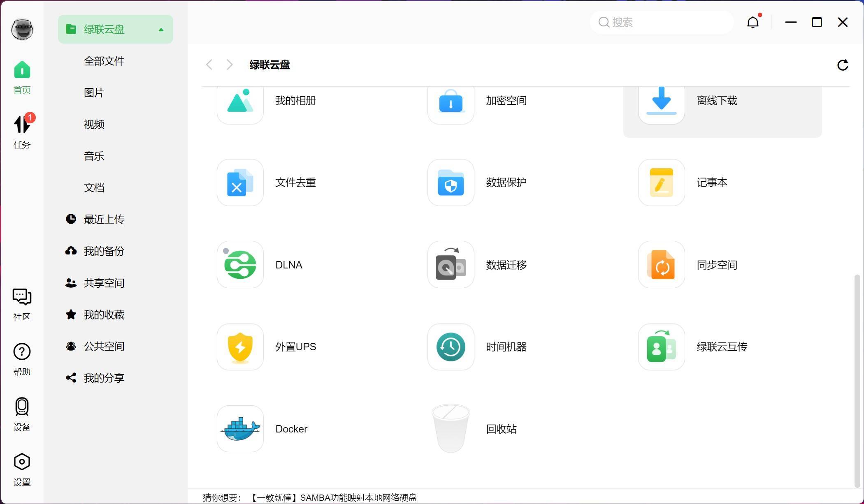Open the 社区 community icon
This screenshot has height=504, width=864.
click(22, 305)
